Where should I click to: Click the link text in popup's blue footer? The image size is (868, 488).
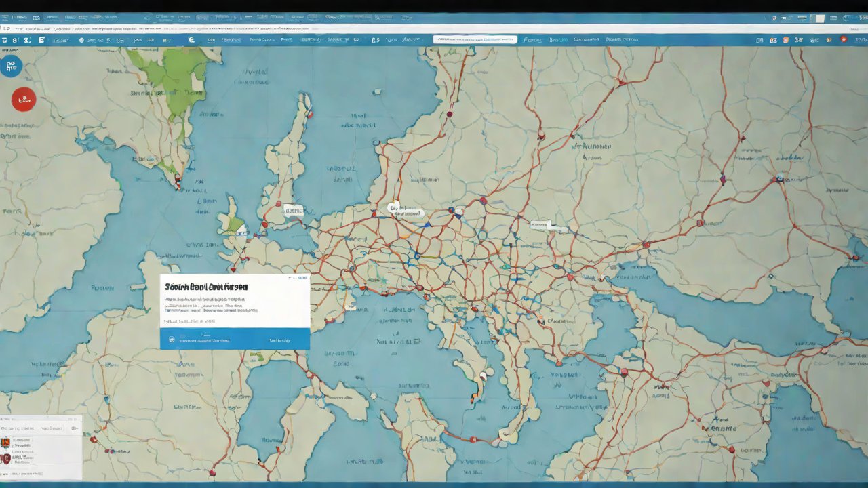[203, 340]
